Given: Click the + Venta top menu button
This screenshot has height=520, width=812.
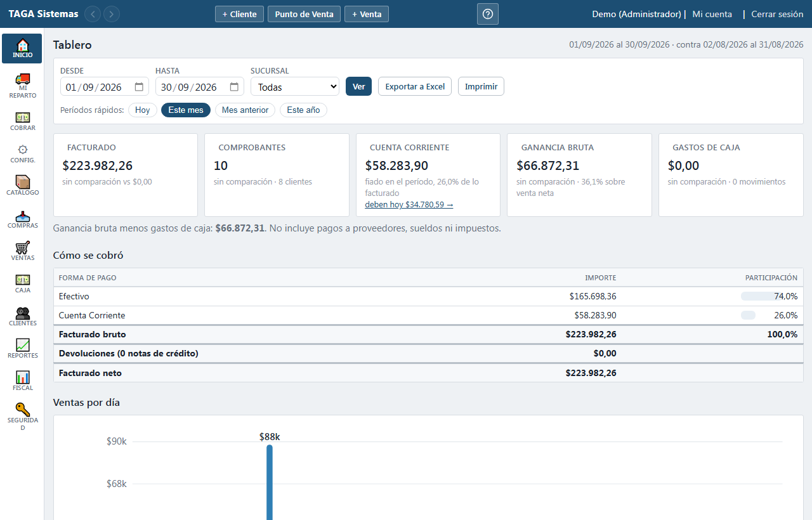Looking at the screenshot, I should pos(367,14).
